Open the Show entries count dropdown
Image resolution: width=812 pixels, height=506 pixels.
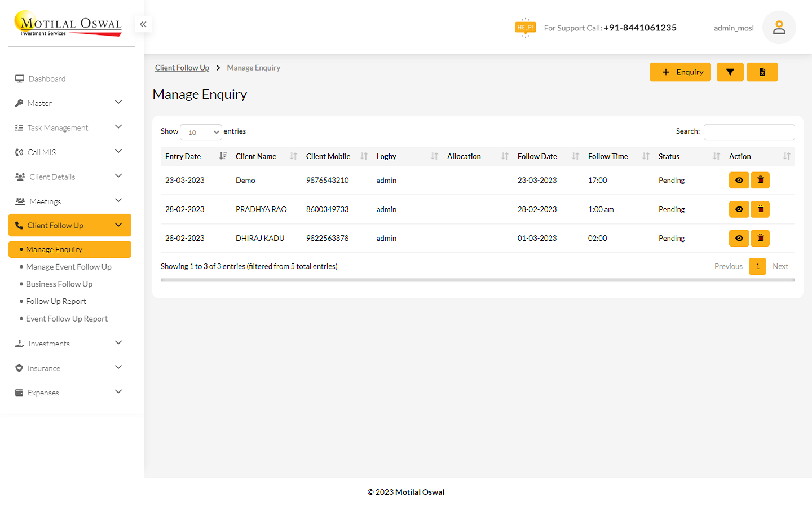coord(201,132)
